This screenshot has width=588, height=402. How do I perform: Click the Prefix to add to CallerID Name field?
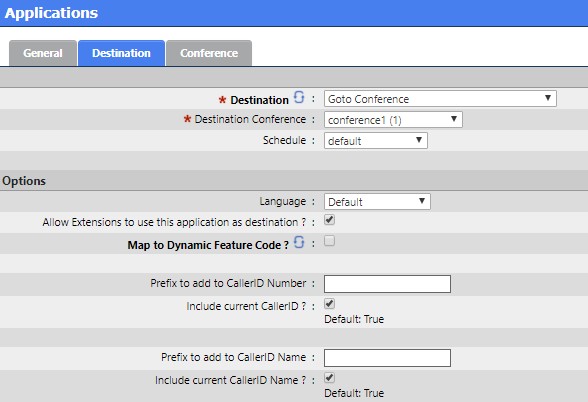[x=387, y=358]
